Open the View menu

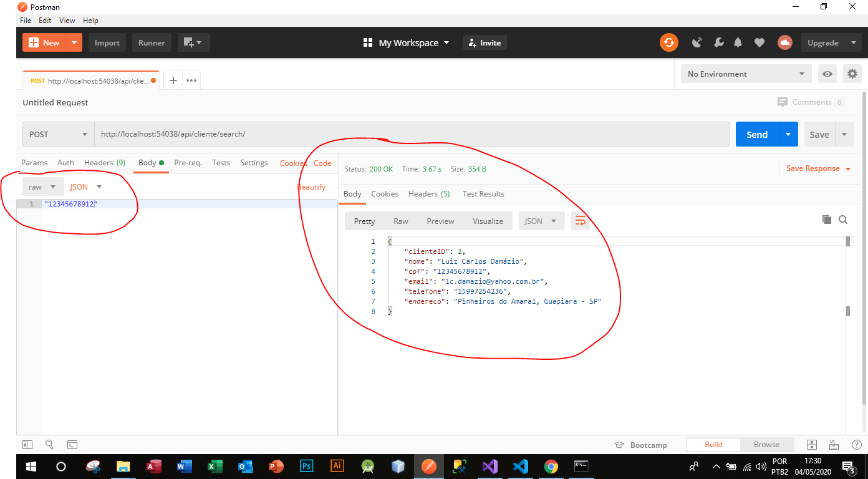tap(67, 20)
